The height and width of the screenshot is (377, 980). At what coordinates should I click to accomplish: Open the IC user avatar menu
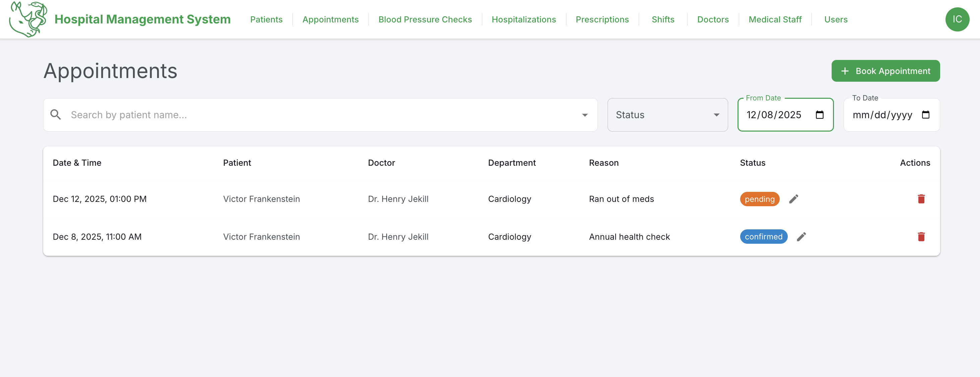[957, 19]
